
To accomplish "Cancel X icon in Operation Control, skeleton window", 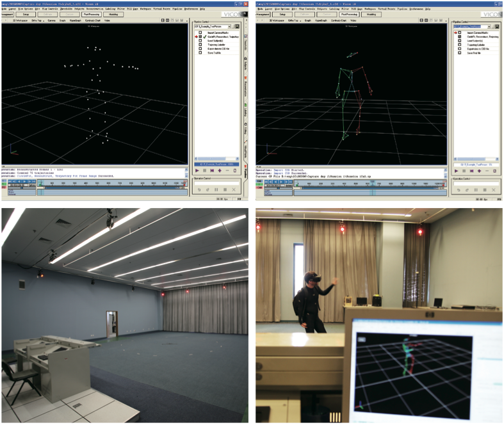I will (x=494, y=190).
